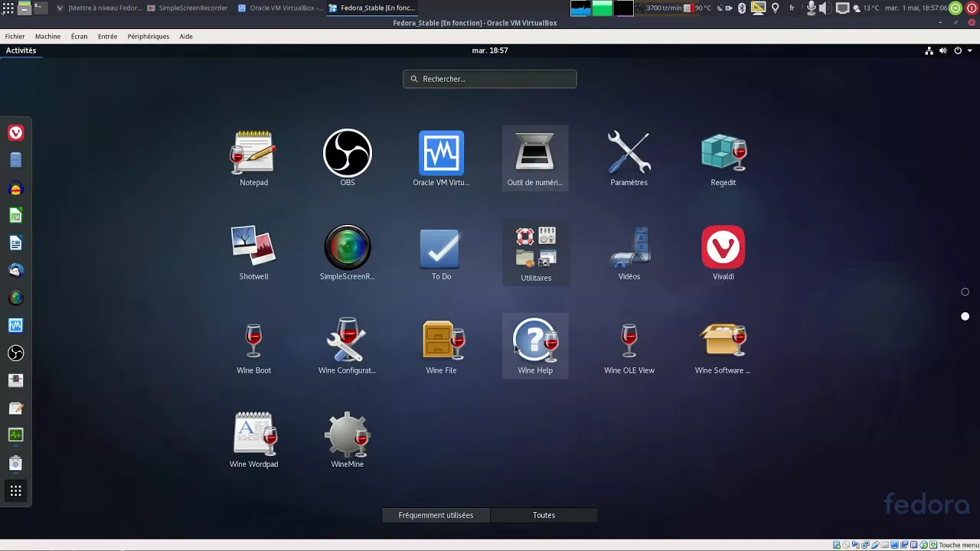
Task: Open Shotwell photo manager
Action: point(253,253)
